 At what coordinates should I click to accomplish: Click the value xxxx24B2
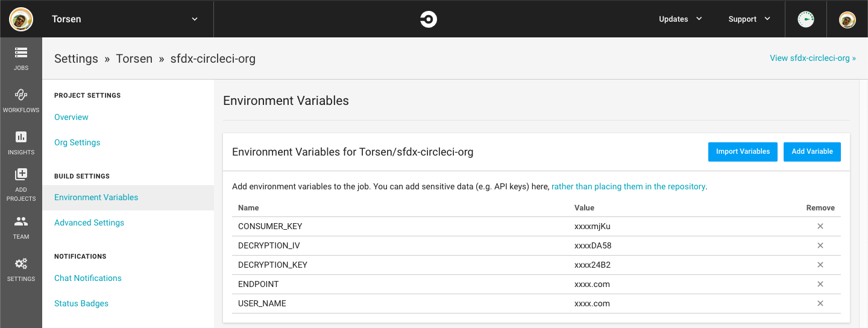[x=593, y=265]
